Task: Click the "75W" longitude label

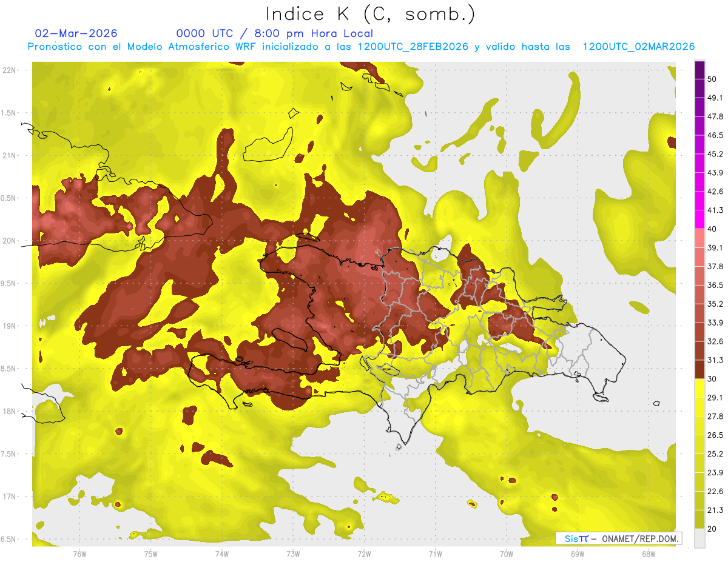Action: [151, 554]
